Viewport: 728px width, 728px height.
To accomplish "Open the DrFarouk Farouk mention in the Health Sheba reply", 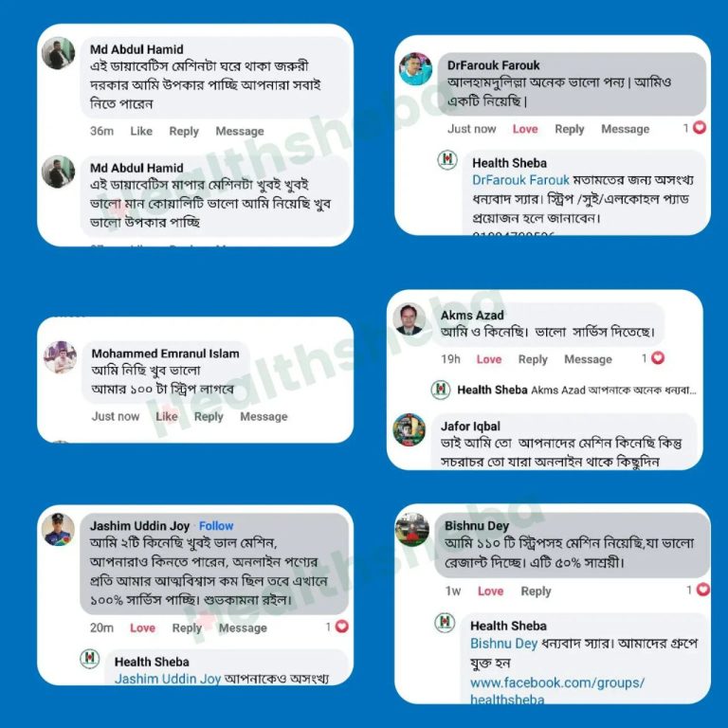I will [520, 180].
